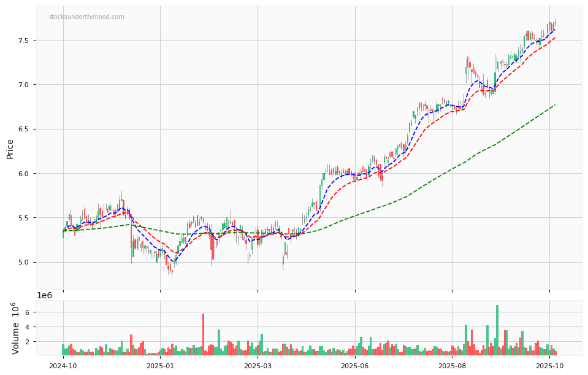Select the 2025-03 date label
The height and width of the screenshot is (375, 588).
pos(258,366)
